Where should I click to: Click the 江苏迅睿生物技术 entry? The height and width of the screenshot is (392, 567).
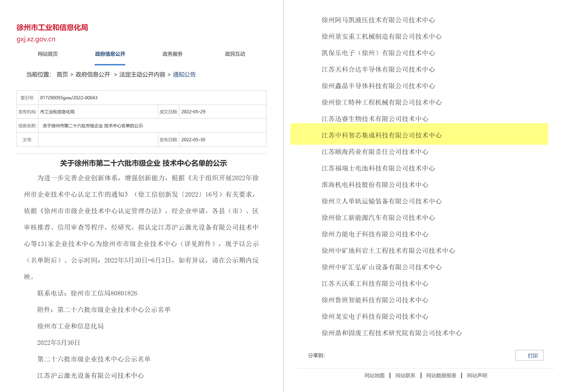375,119
